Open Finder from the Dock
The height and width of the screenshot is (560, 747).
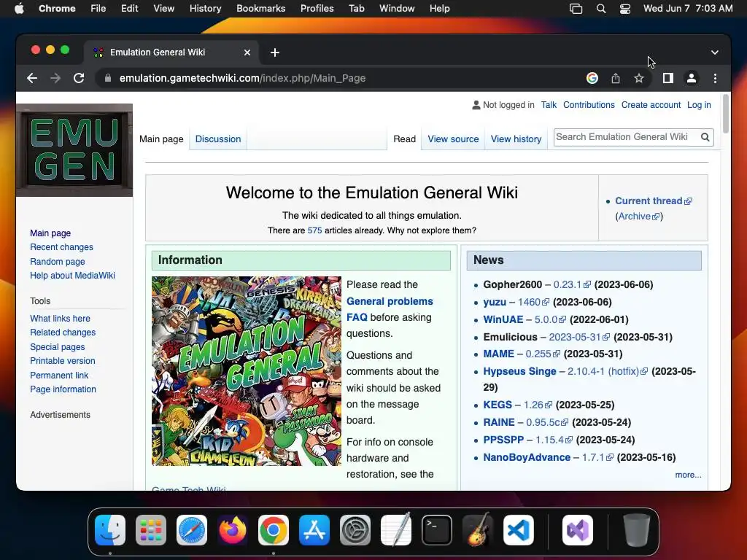tap(110, 530)
